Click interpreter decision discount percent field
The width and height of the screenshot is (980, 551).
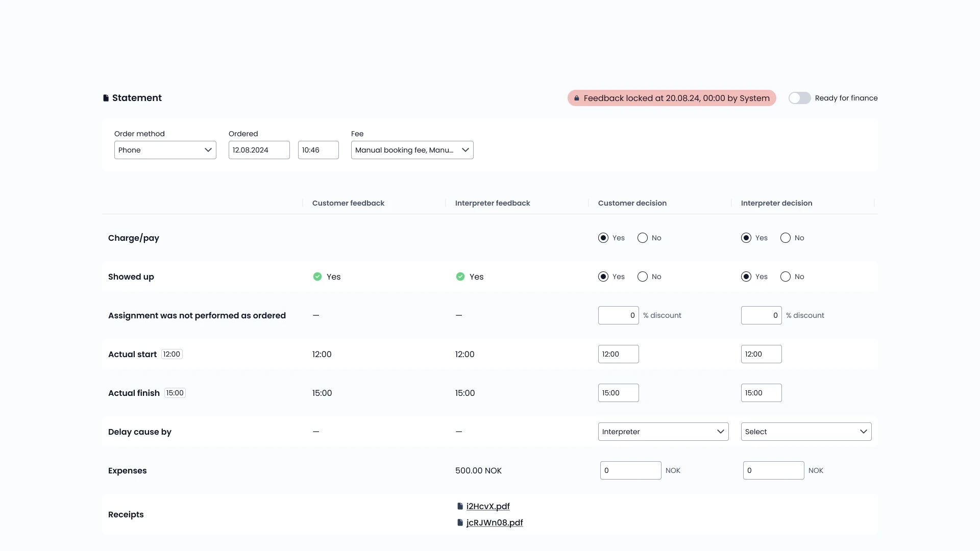point(762,315)
